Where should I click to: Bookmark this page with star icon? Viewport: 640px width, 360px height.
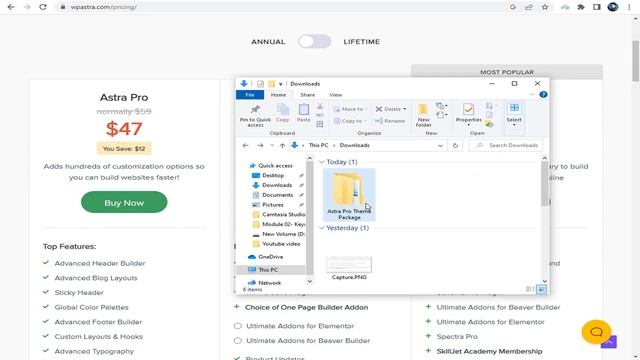pyautogui.click(x=545, y=7)
